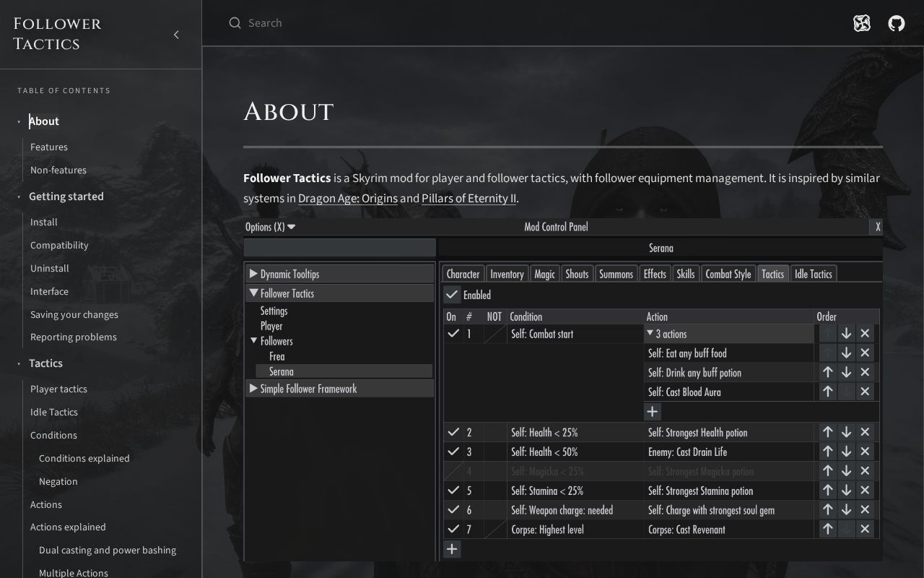Toggle On checkbox for tactic 3
924x578 pixels.
pos(453,452)
